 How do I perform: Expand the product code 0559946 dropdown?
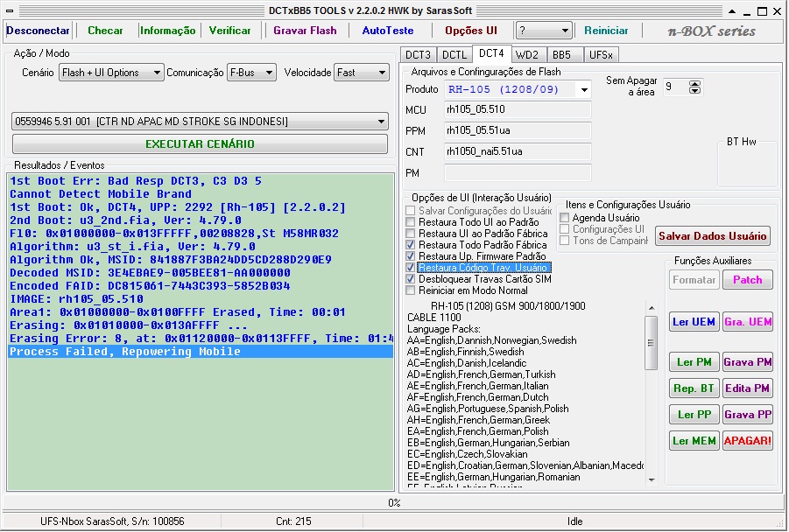point(200,121)
